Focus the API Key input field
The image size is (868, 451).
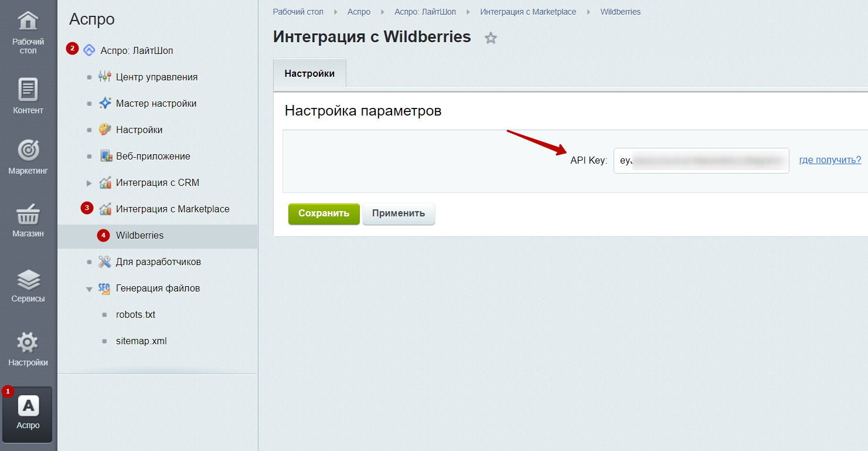[701, 160]
